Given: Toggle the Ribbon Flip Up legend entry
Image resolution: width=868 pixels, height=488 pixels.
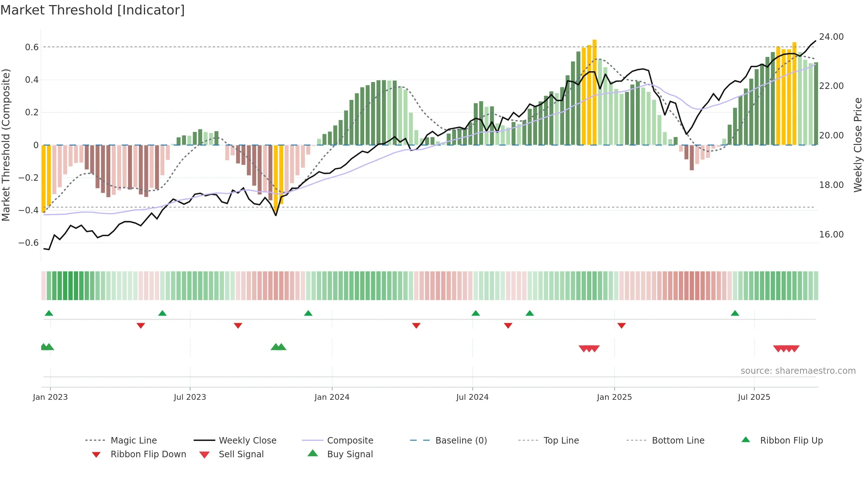Looking at the screenshot, I should coord(782,440).
